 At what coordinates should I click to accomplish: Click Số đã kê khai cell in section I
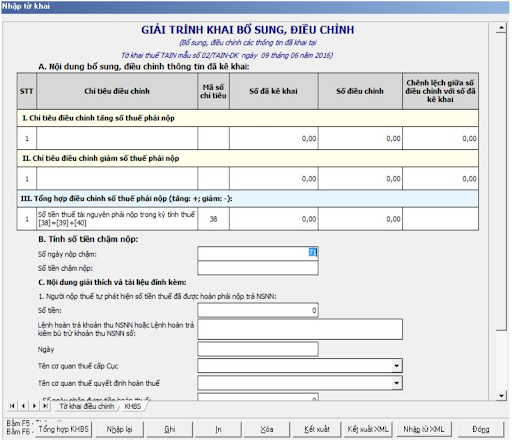coord(274,138)
